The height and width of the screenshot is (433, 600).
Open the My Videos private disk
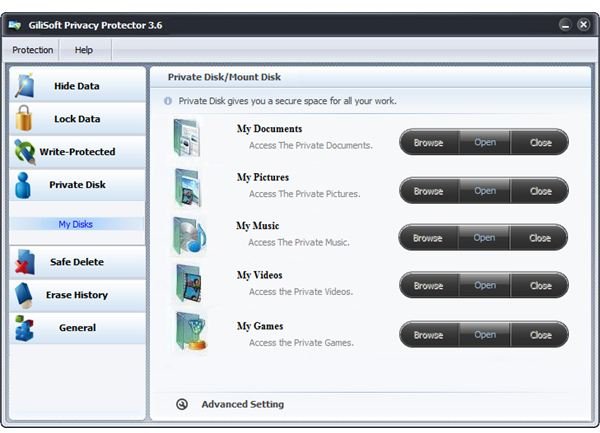[x=485, y=285]
